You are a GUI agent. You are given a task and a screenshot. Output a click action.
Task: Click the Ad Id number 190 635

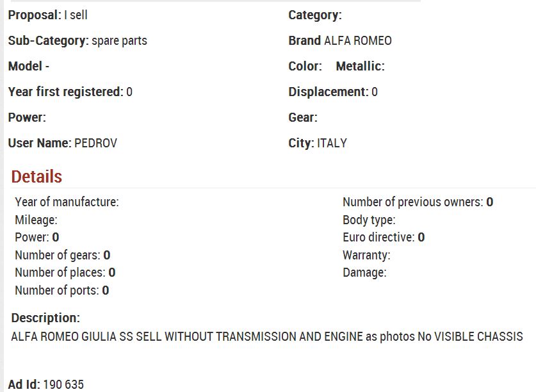(x=63, y=384)
